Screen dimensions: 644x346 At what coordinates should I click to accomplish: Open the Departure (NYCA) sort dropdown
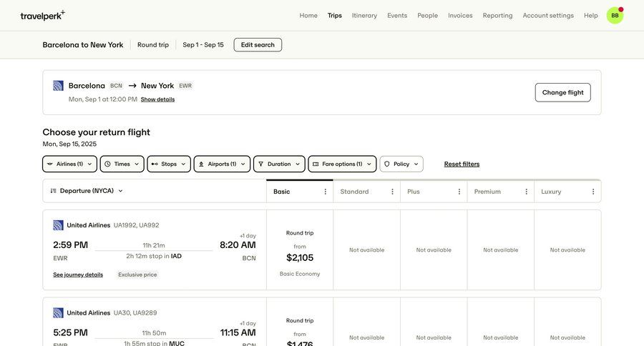point(87,191)
